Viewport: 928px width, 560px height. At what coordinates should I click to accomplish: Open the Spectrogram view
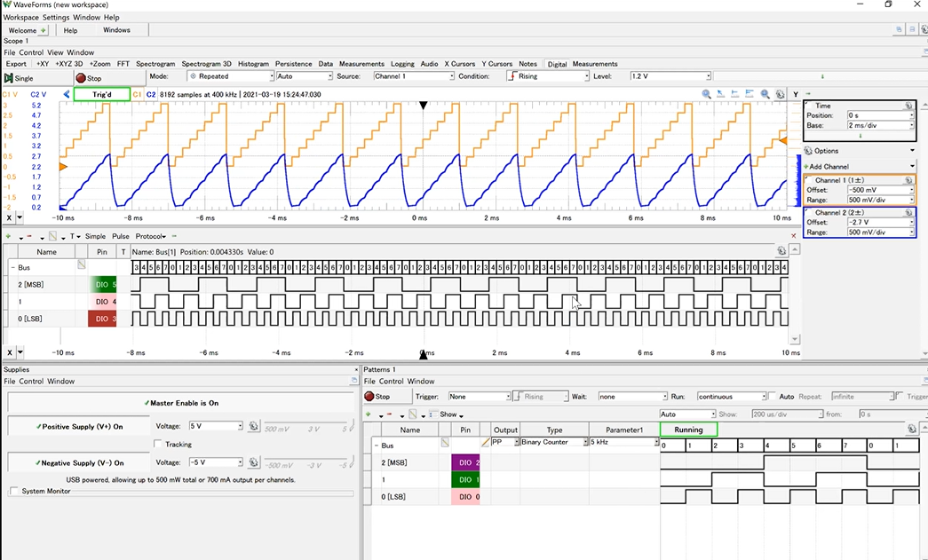click(x=155, y=64)
